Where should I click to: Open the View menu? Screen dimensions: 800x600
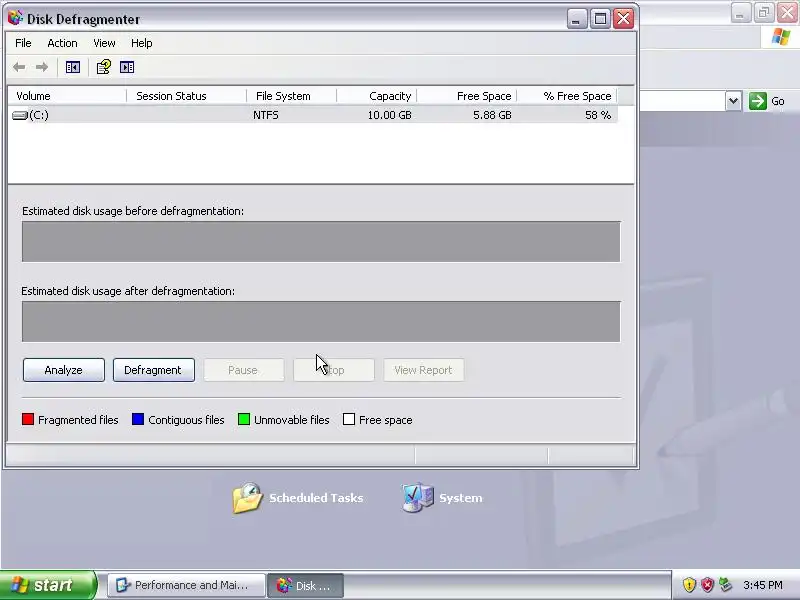coord(104,43)
